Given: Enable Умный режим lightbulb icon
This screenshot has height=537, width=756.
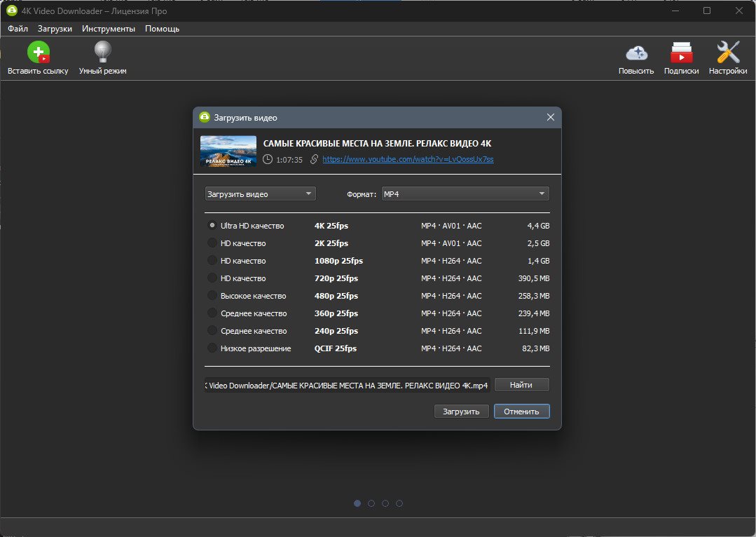Looking at the screenshot, I should 103,52.
